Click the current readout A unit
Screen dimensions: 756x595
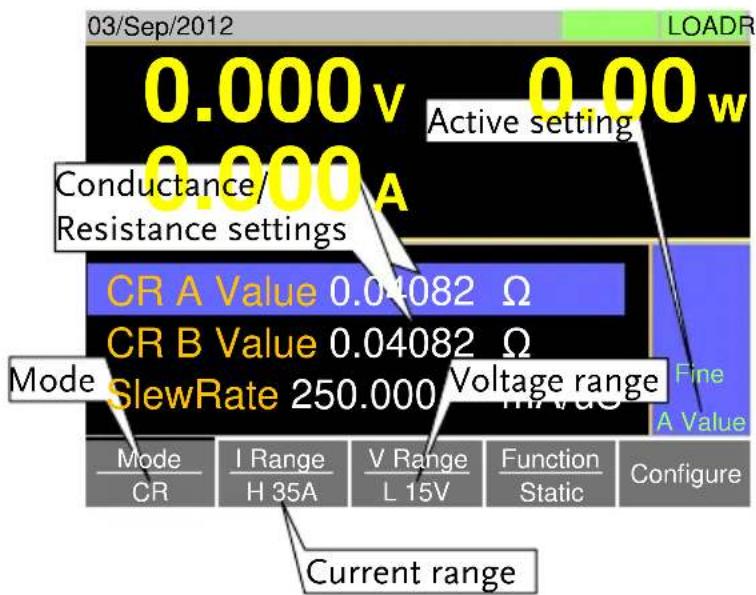pyautogui.click(x=392, y=194)
